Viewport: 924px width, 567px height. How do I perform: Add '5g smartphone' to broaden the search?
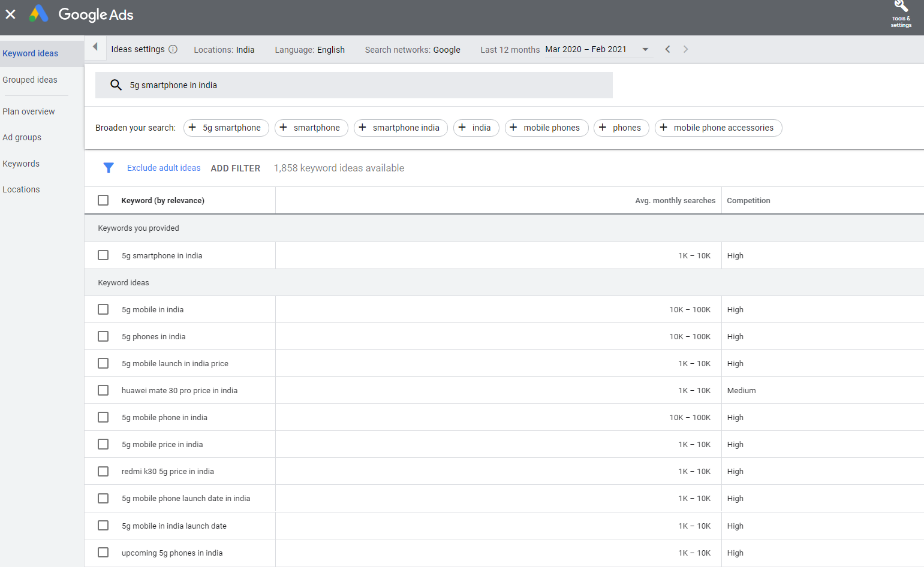pyautogui.click(x=226, y=128)
